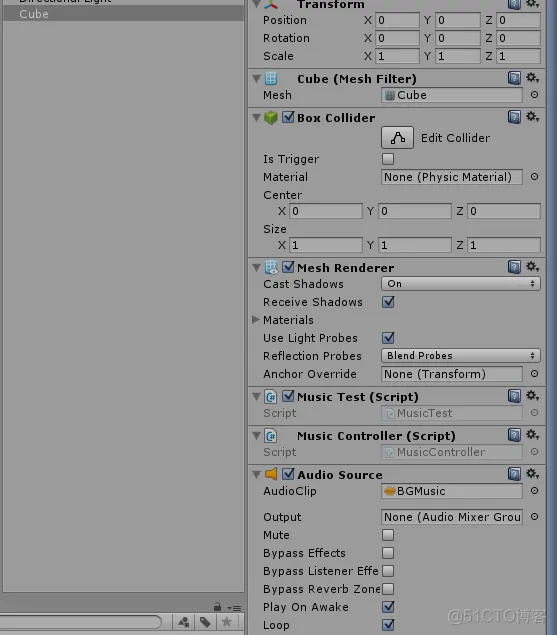Disable the Mesh Renderer component checkbox

pyautogui.click(x=288, y=267)
